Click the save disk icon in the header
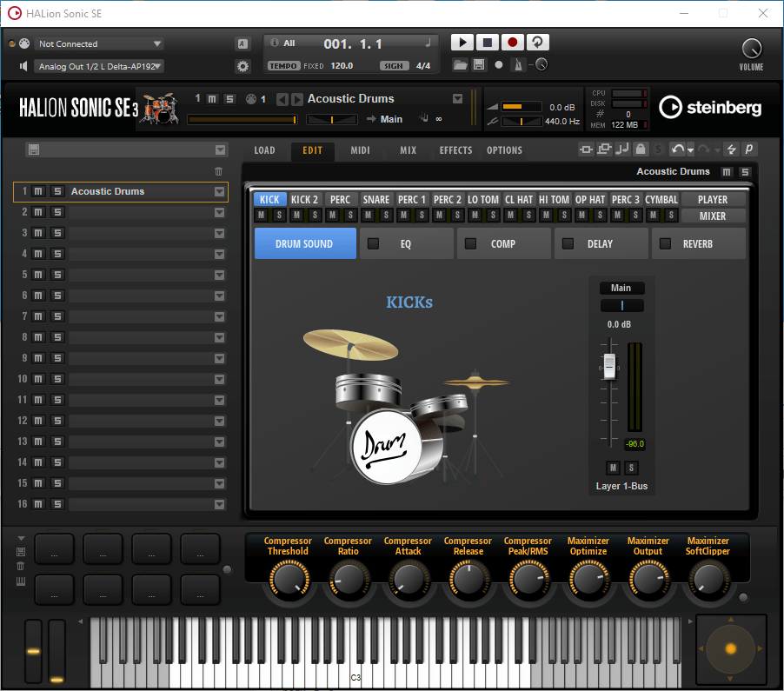This screenshot has width=784, height=691. coord(479,63)
